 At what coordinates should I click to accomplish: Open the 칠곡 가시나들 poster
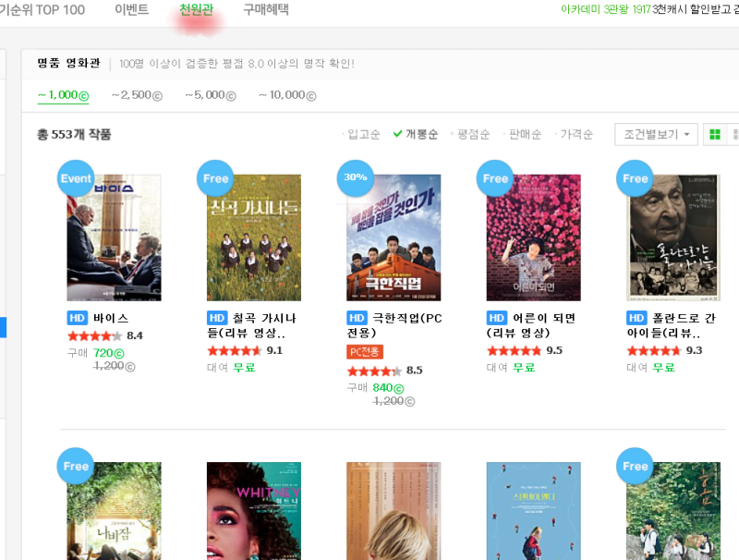pos(254,237)
